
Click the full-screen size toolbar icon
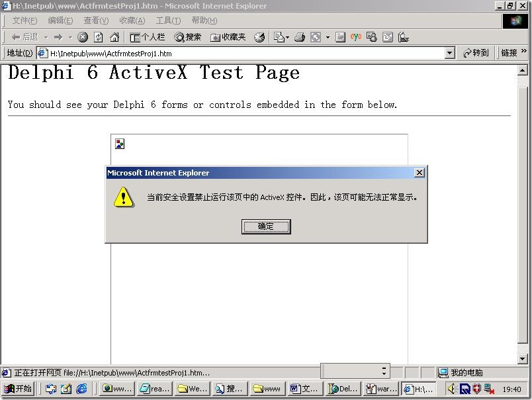(x=316, y=37)
